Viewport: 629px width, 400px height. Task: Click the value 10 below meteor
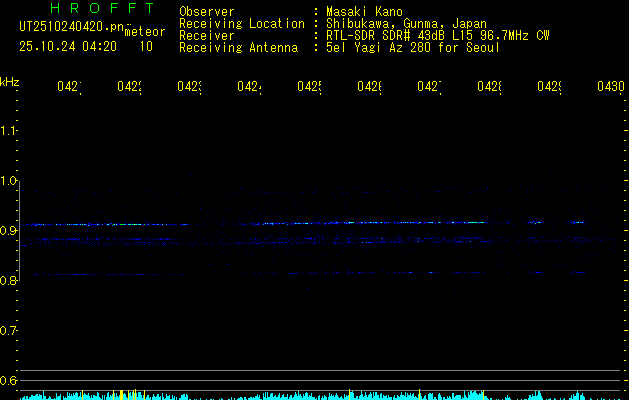click(146, 47)
